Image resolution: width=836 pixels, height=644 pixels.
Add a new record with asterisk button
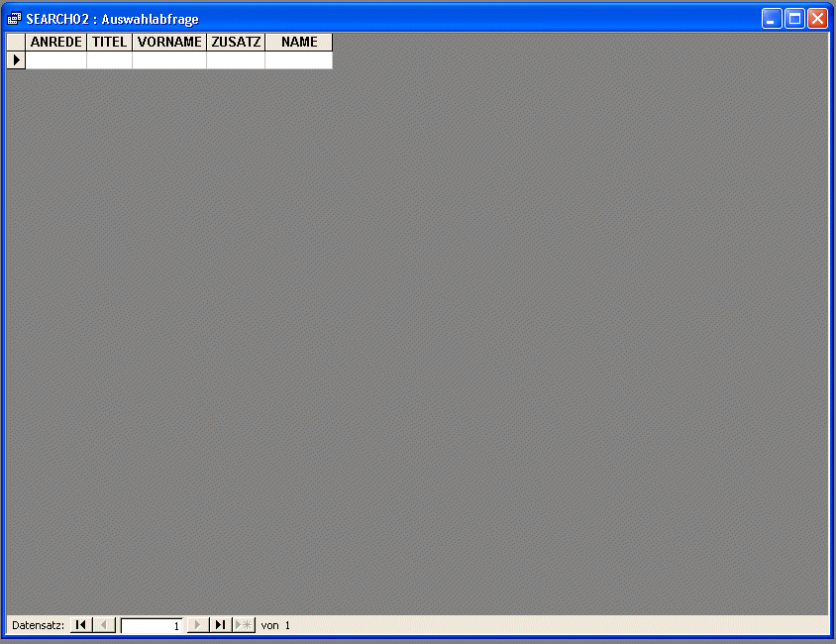point(244,625)
